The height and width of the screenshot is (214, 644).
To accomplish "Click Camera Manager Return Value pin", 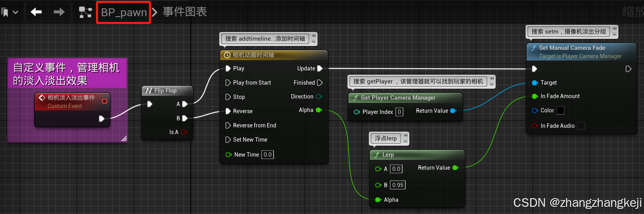I will pos(453,111).
